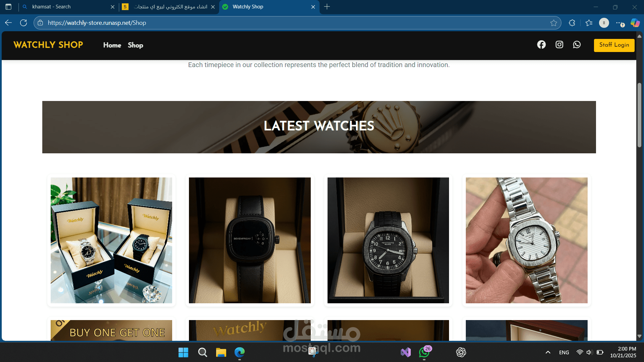Image resolution: width=644 pixels, height=362 pixels.
Task: Open the WhatsApp icon in the header
Action: (577, 45)
